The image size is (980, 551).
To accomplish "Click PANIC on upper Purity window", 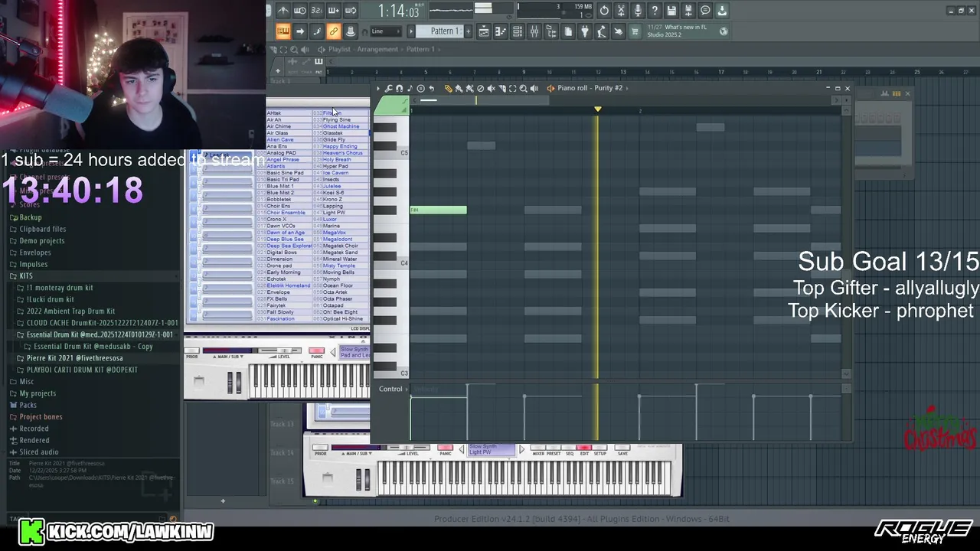I will point(316,350).
